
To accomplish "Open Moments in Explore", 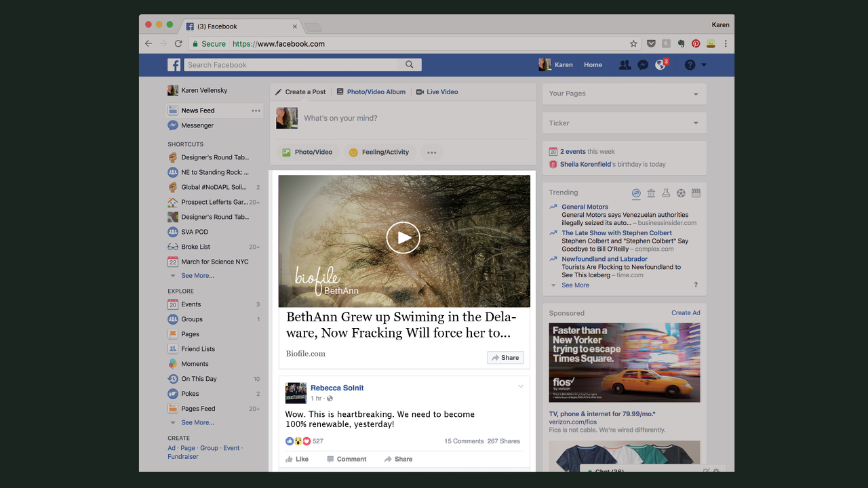I will point(189,364).
